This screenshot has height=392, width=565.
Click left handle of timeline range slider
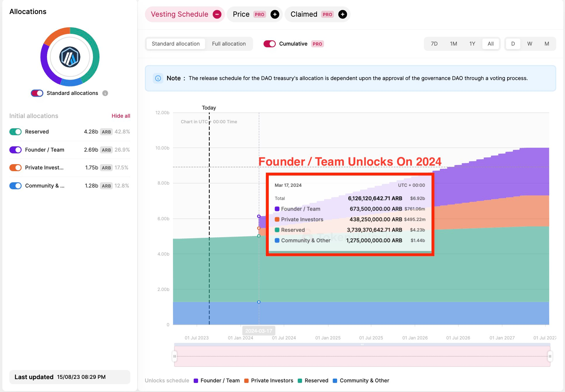pos(175,356)
